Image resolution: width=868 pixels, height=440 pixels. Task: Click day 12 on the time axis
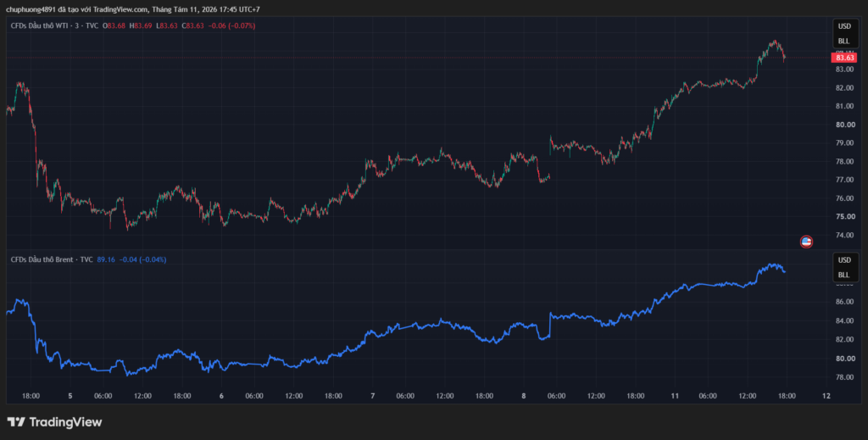click(826, 396)
